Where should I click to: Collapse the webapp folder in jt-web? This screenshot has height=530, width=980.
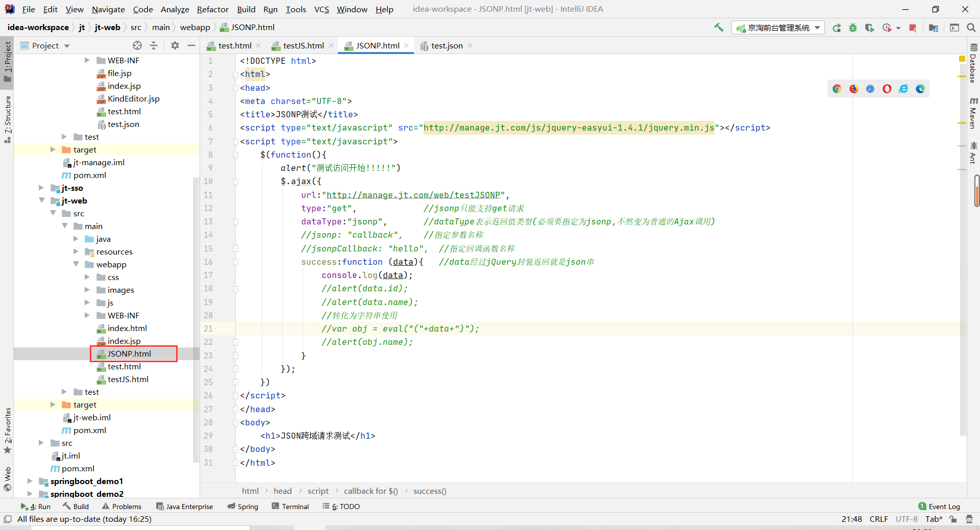point(76,264)
